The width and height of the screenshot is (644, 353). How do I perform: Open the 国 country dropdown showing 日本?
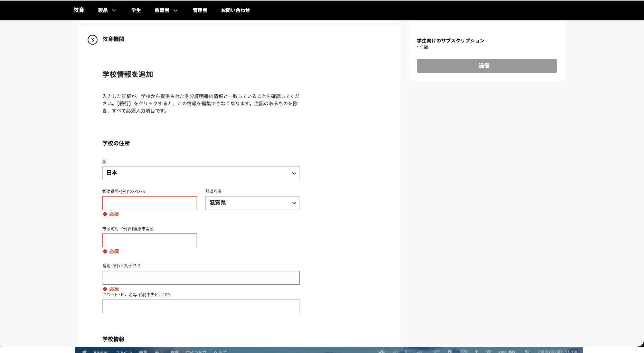click(x=201, y=173)
